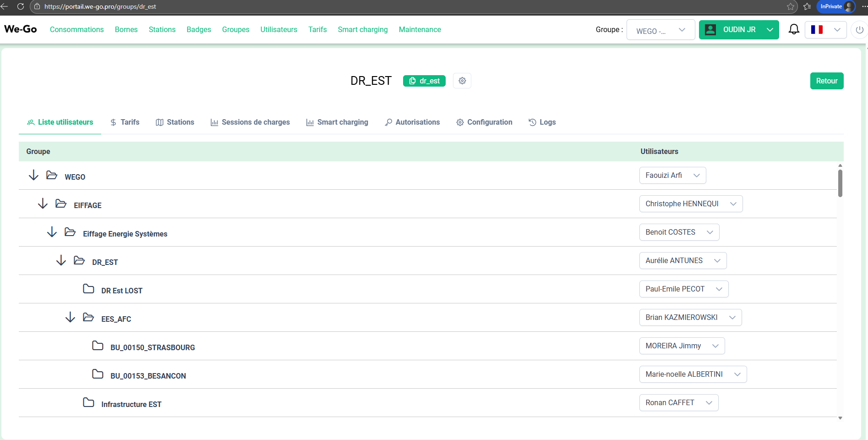
Task: Click the Infrastructure EST folder icon
Action: coord(88,402)
